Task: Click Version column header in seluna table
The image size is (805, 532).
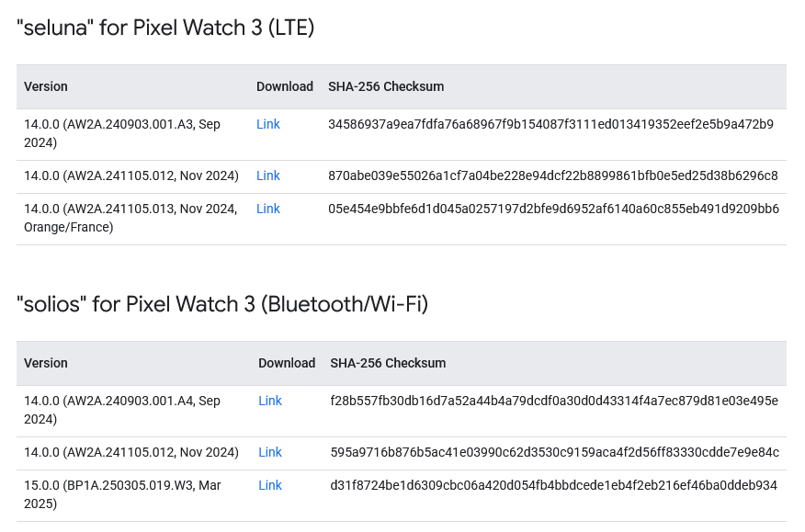Action: click(x=46, y=86)
